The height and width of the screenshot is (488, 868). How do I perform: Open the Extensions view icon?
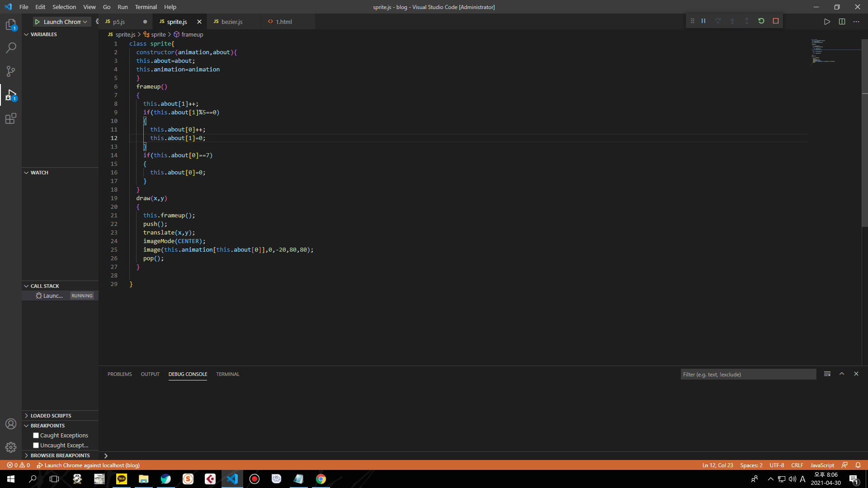coord(11,119)
